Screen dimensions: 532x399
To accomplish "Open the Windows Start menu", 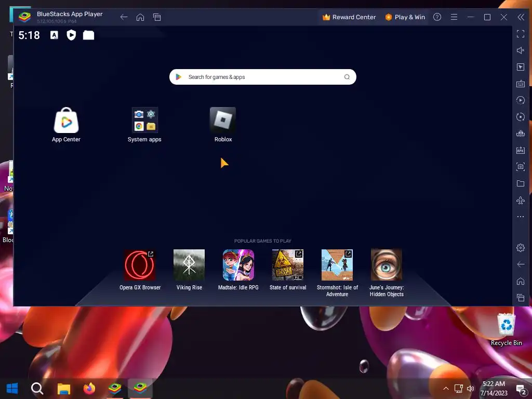I will coord(12,389).
